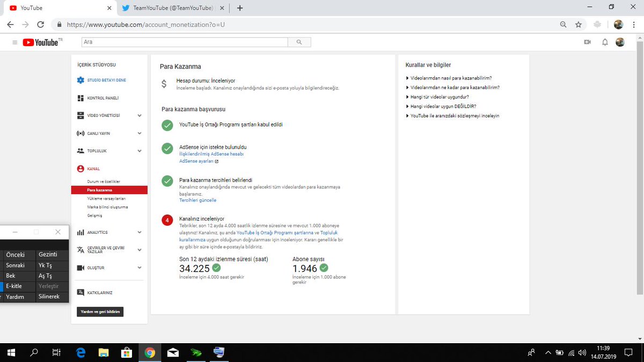Open Chrome three-dot menu

point(634,25)
